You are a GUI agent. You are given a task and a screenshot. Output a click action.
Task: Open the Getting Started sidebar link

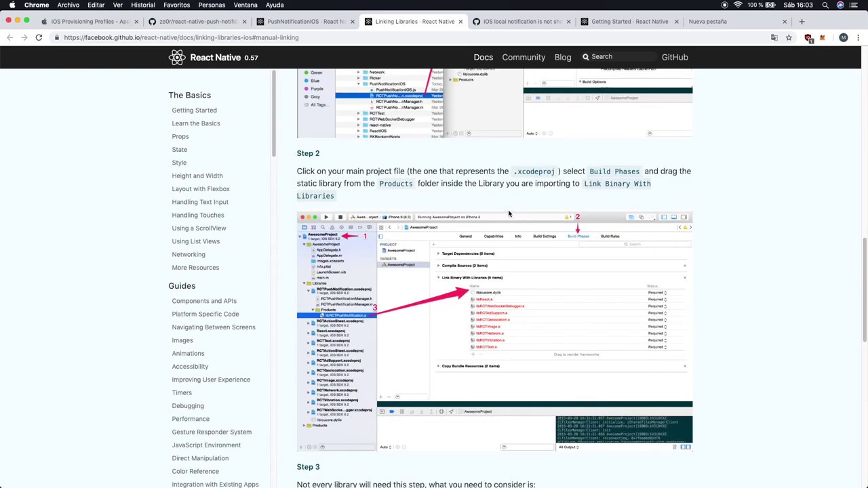coord(194,110)
